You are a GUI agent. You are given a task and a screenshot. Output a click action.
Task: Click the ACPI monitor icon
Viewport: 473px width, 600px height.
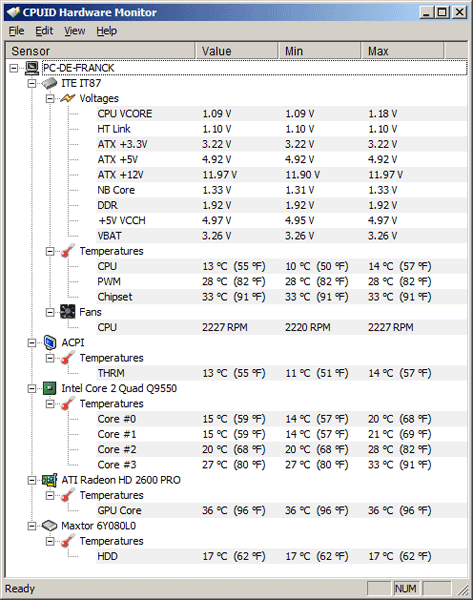[50, 342]
